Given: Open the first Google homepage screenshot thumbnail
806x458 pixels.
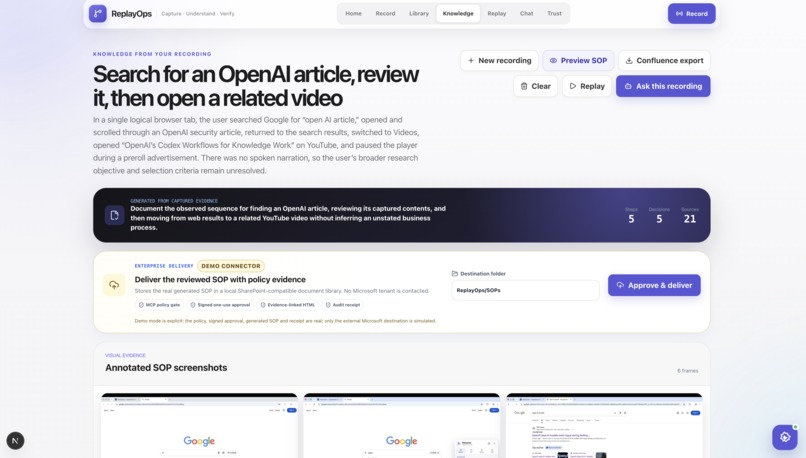Looking at the screenshot, I should 199,426.
